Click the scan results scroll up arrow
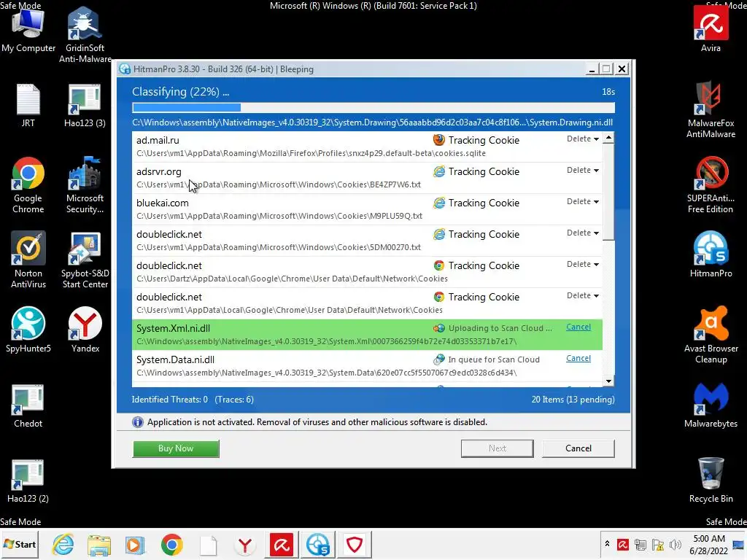The width and height of the screenshot is (747, 560). 608,138
